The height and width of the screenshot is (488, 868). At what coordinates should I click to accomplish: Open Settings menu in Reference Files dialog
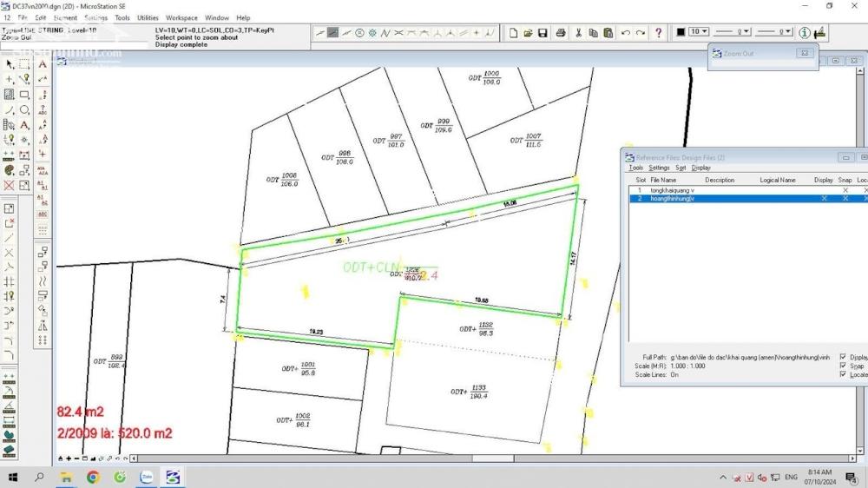pyautogui.click(x=660, y=168)
